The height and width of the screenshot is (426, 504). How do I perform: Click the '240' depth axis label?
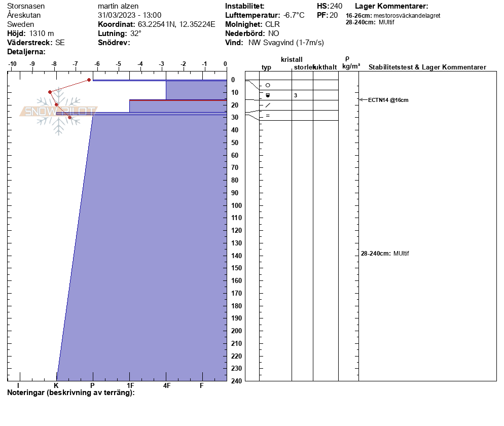(x=237, y=381)
